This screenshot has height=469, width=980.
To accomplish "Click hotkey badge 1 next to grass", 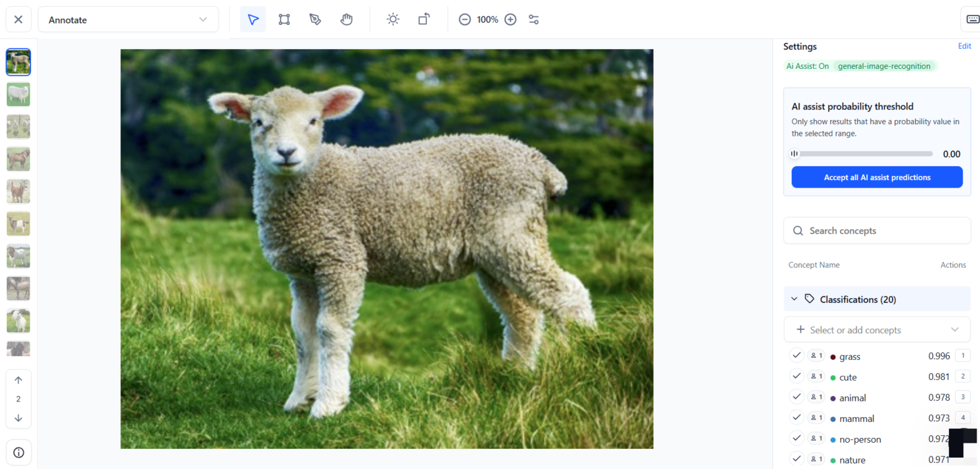I will pyautogui.click(x=963, y=356).
